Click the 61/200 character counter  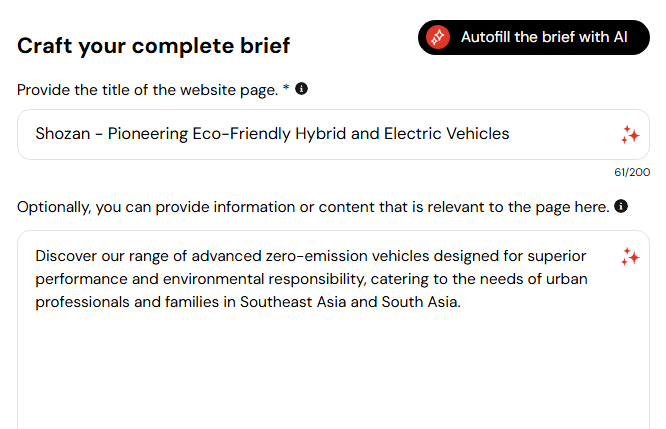tap(632, 172)
